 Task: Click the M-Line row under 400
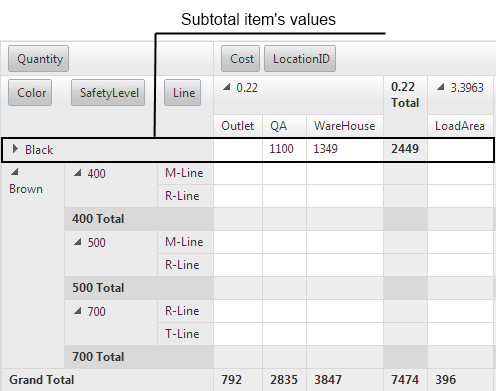[x=185, y=173]
